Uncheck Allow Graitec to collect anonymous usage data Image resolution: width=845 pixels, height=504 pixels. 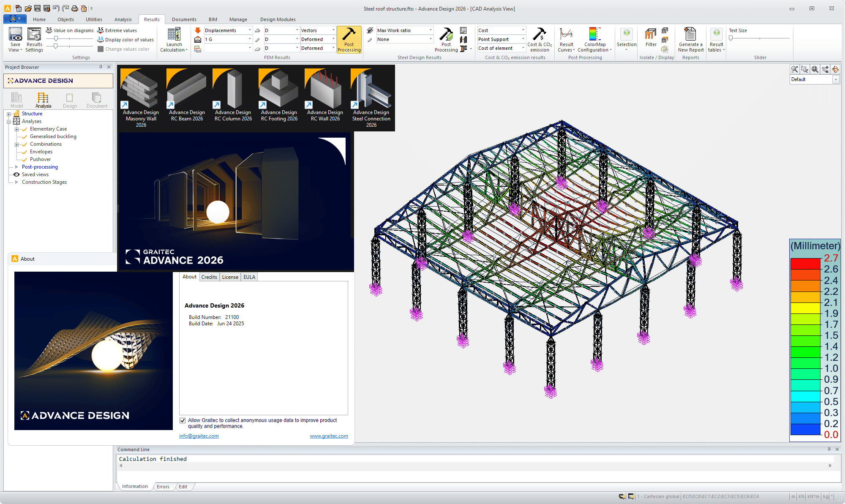(183, 420)
